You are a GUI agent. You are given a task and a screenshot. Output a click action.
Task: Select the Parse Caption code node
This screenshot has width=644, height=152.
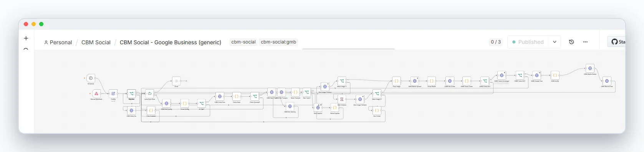pos(335,108)
